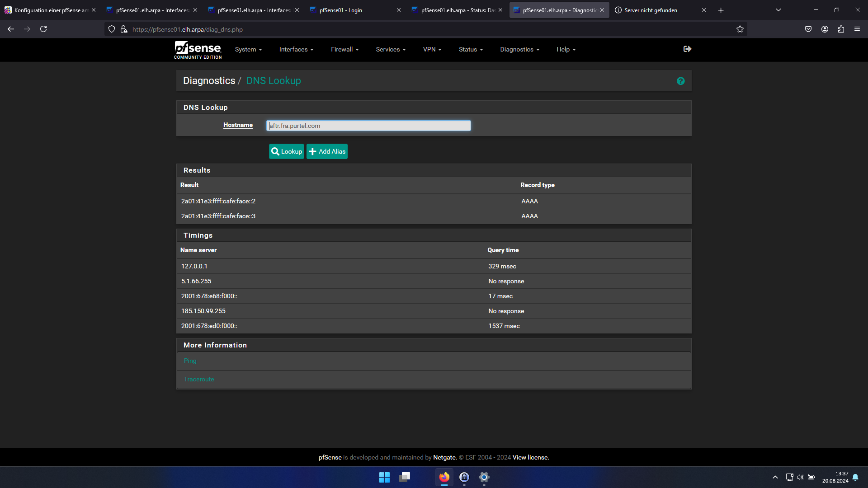Reload the page with the refresh icon
Viewport: 868px width, 488px height.
coord(43,29)
